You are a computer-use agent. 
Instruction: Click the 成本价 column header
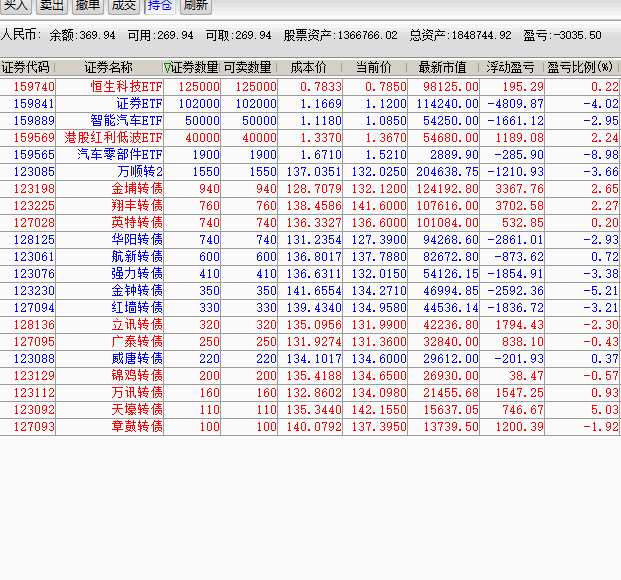pos(308,68)
